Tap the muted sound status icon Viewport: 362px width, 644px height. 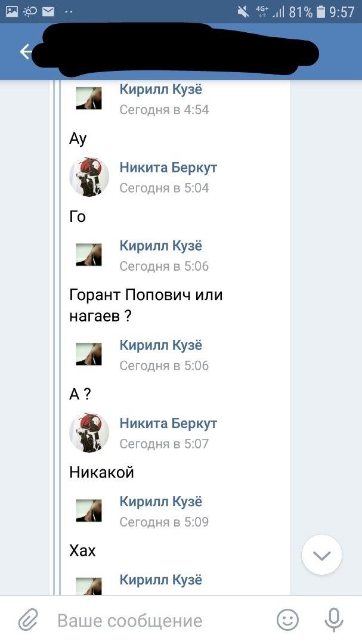[243, 11]
